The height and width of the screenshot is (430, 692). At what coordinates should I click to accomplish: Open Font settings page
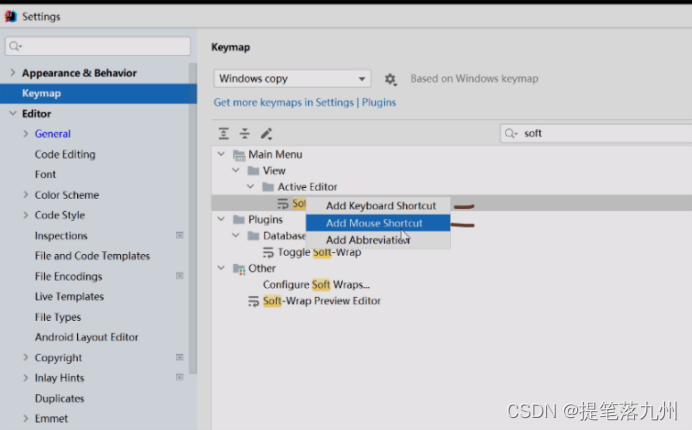pos(45,174)
